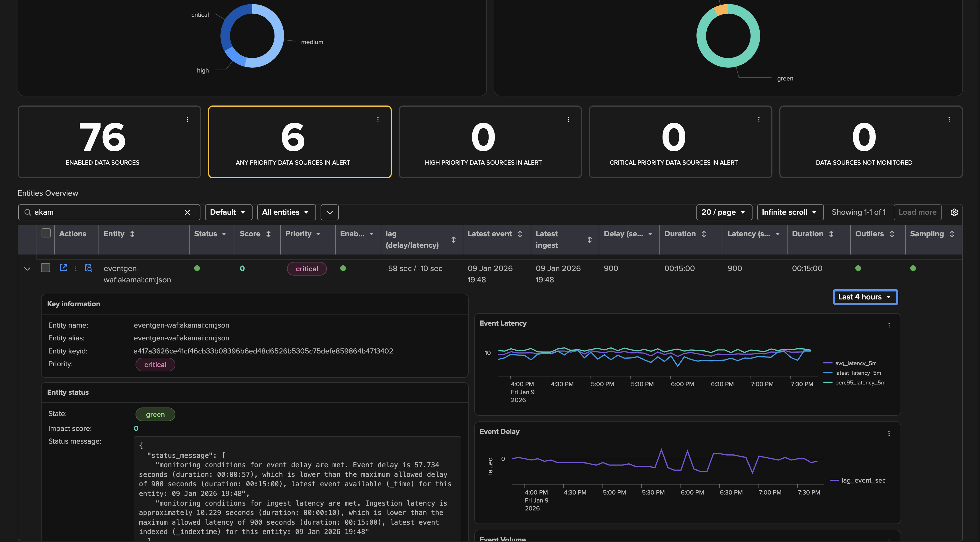Screen dimensions: 980x542
Task: Collapse the expanded entity row
Action: pos(27,269)
